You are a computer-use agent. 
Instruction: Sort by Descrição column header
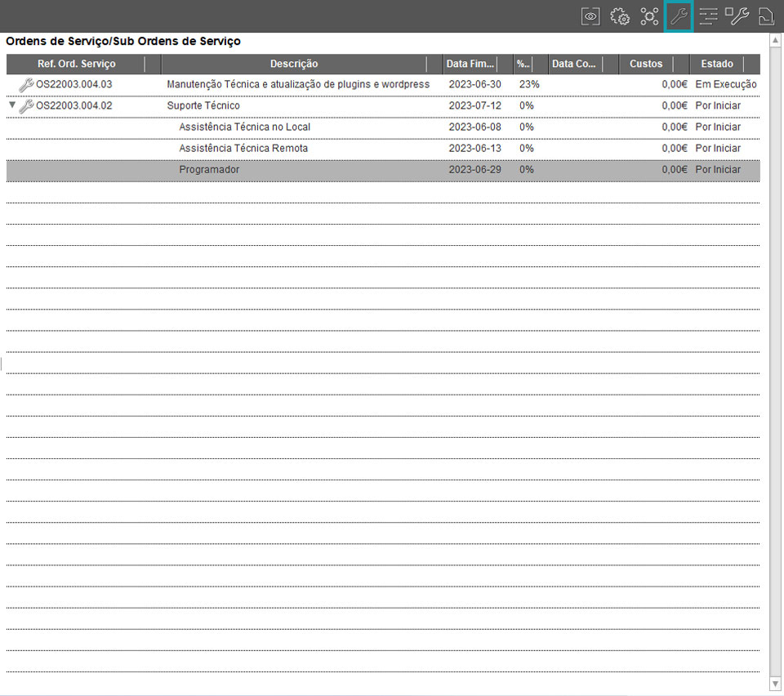pos(294,64)
